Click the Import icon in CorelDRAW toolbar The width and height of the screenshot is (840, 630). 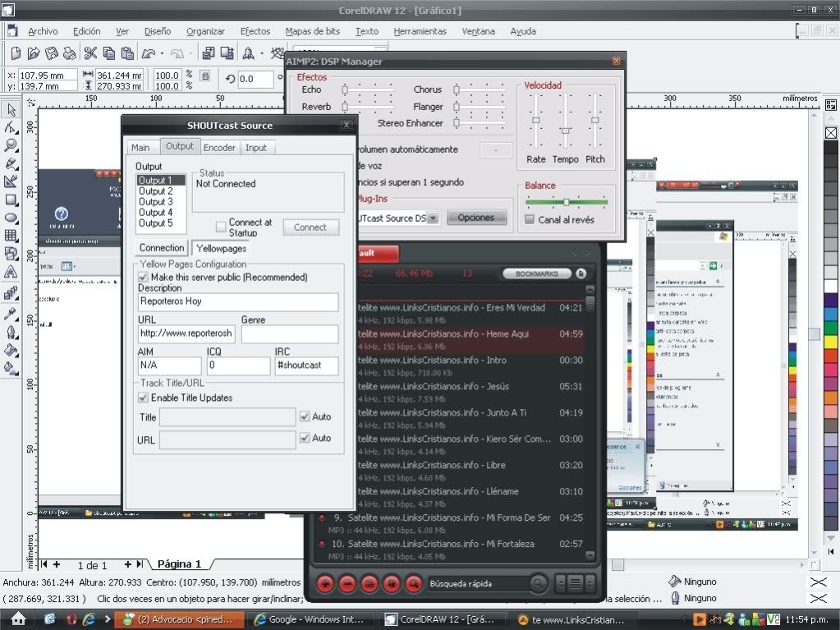[x=208, y=53]
